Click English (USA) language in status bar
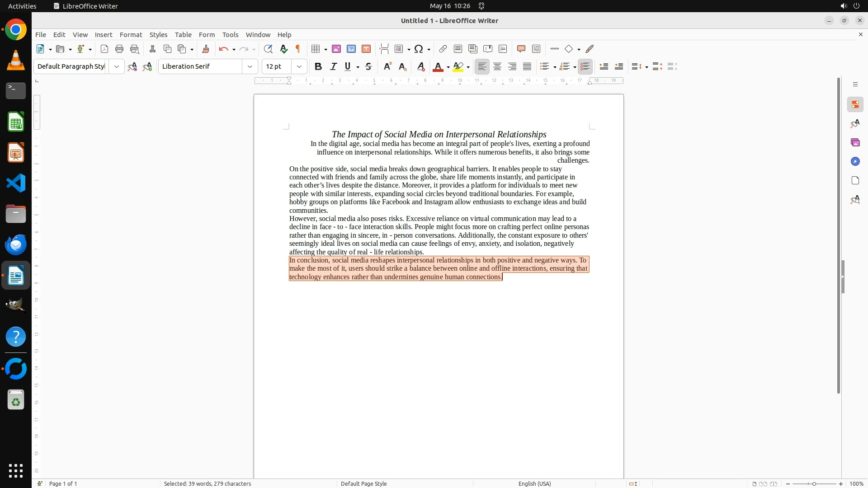This screenshot has height=488, width=868. click(534, 483)
